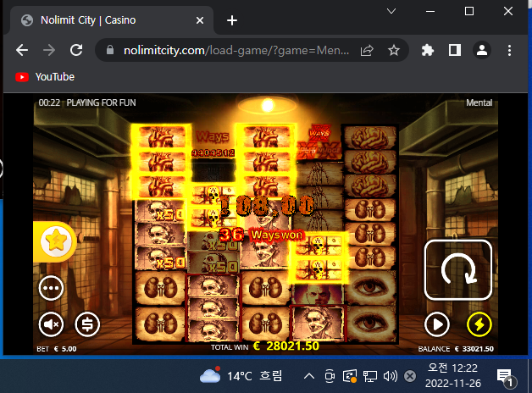Toggle the lightning fast-spin mode
The height and width of the screenshot is (393, 532).
479,324
